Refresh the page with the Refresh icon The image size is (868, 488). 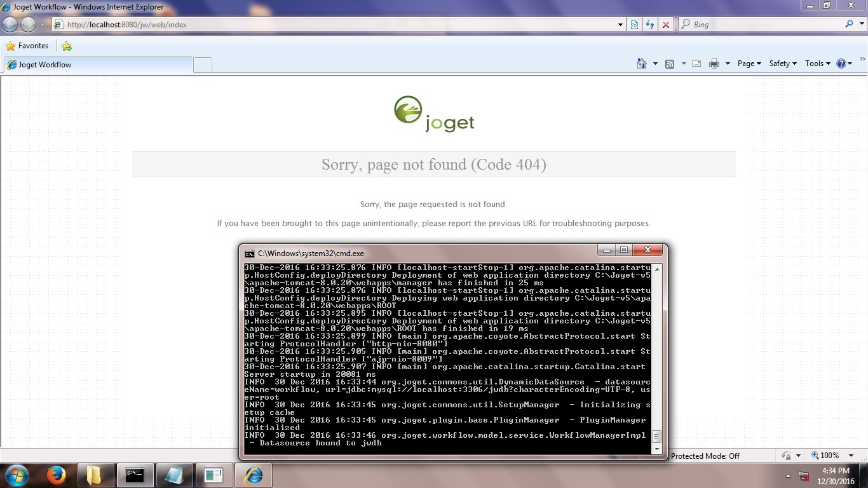click(x=650, y=25)
